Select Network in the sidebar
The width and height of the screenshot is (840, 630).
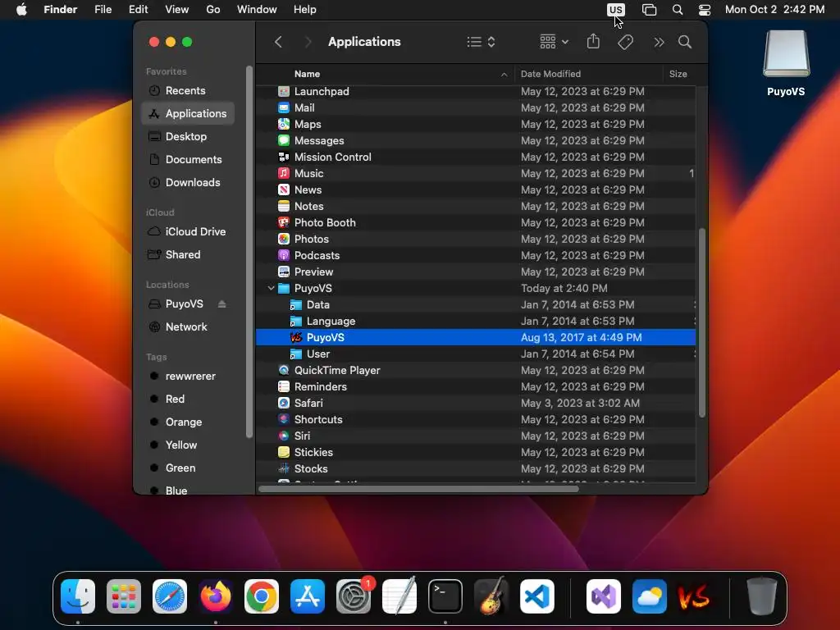(x=188, y=327)
